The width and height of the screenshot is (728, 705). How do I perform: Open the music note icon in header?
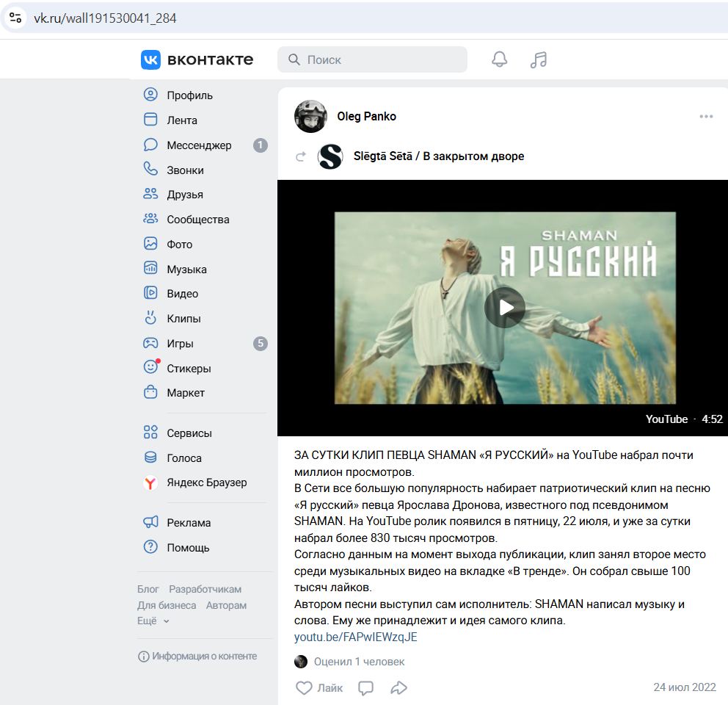click(x=539, y=59)
